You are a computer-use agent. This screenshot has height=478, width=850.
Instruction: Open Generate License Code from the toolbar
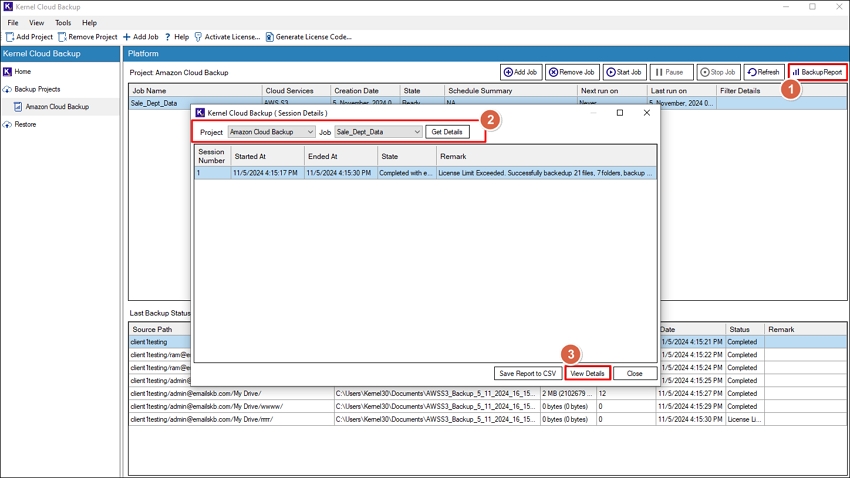(308, 37)
